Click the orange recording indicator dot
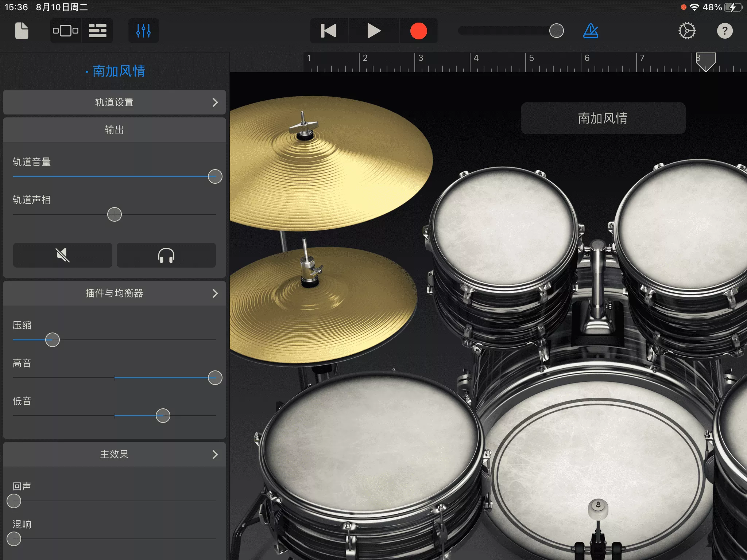Image resolution: width=747 pixels, height=560 pixels. coord(684,7)
